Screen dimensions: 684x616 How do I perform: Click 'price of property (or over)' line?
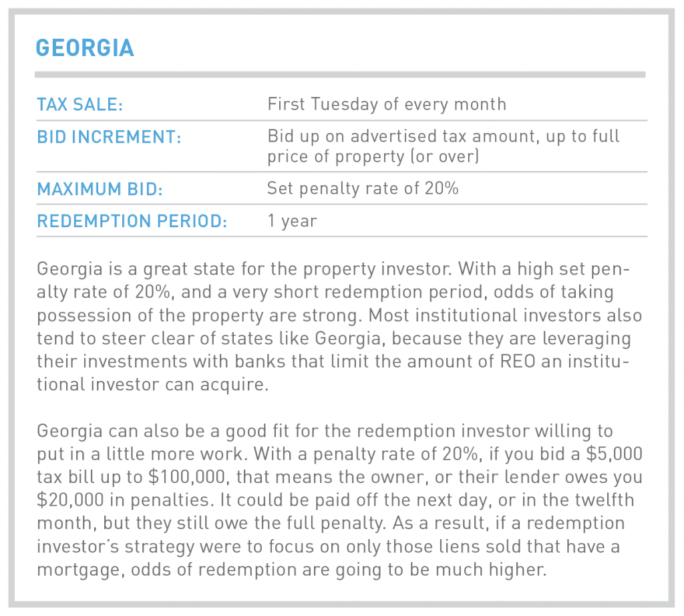pyautogui.click(x=373, y=156)
